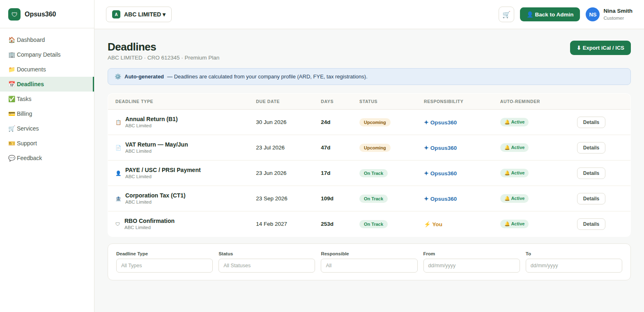Toggle Active reminder bell for VAT Return
The height and width of the screenshot is (312, 644).
pos(514,147)
